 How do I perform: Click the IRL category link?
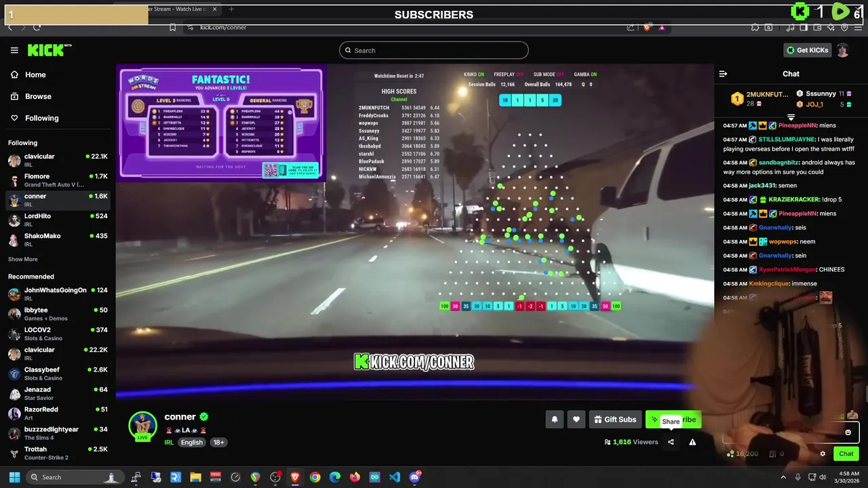click(169, 442)
